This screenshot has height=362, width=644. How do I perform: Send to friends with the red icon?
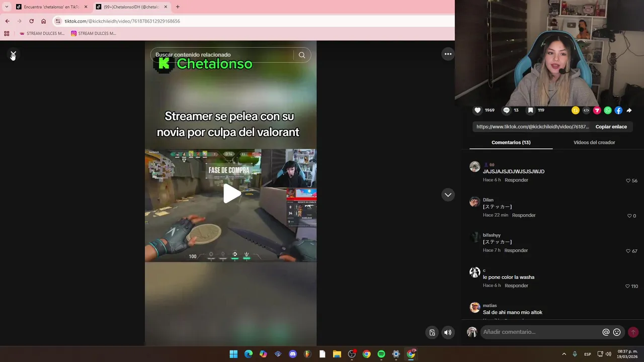(x=597, y=110)
